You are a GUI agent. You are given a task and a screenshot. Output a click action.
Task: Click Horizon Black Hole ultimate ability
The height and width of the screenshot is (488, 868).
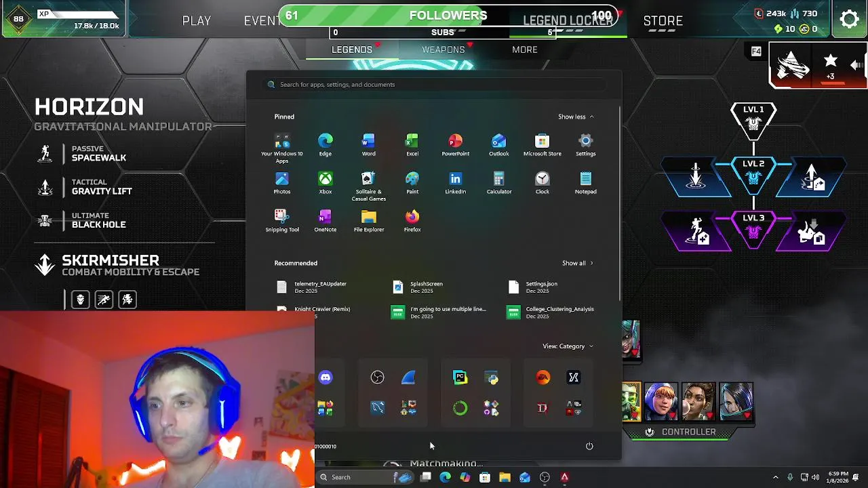pyautogui.click(x=83, y=220)
